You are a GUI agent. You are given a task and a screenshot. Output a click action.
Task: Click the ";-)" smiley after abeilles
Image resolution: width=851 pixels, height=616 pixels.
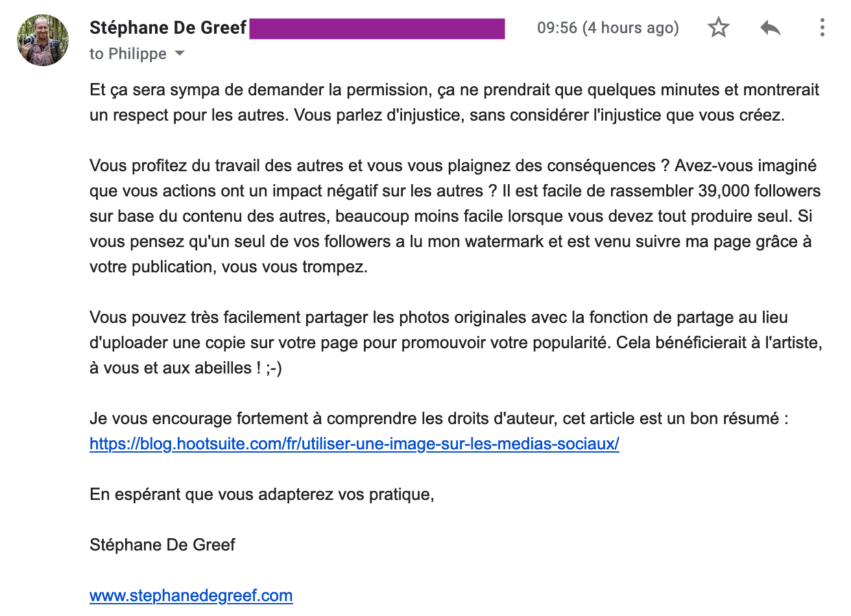click(x=274, y=368)
